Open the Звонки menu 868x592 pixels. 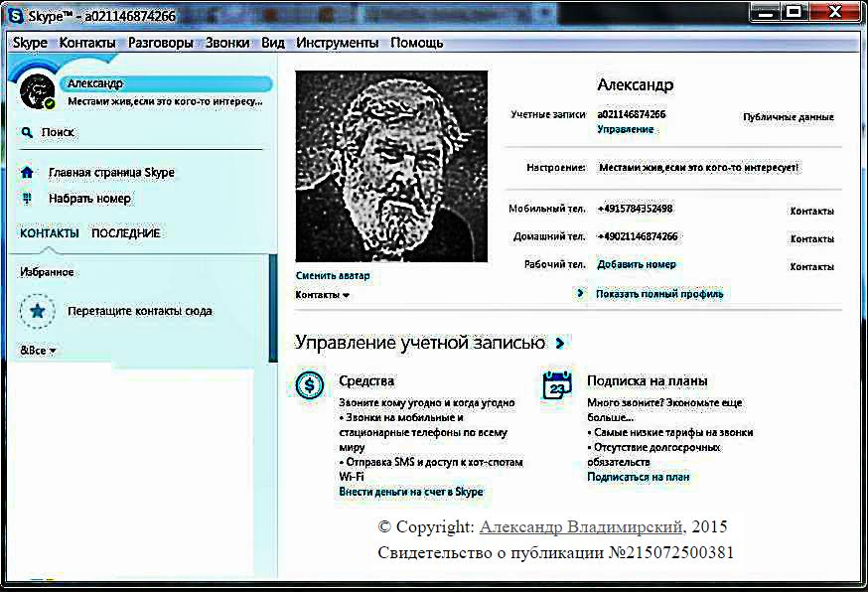(227, 43)
